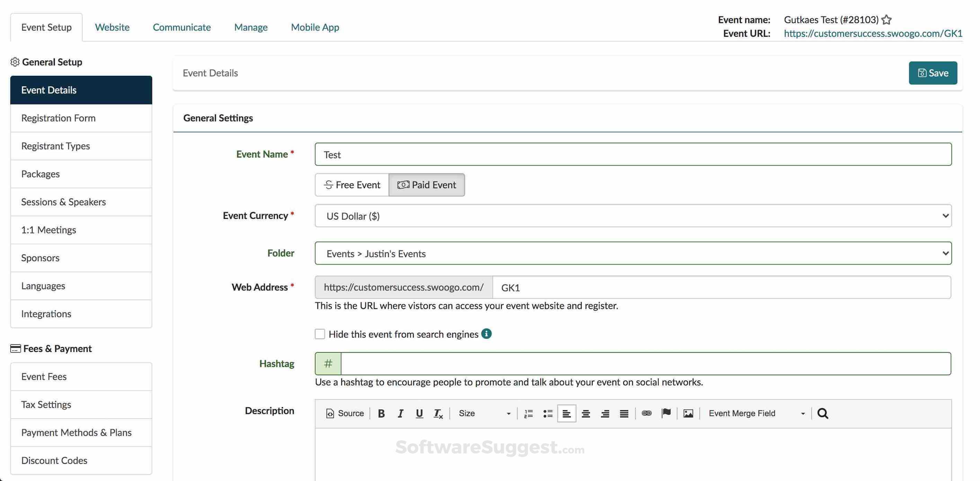Save the event details

[x=933, y=73]
